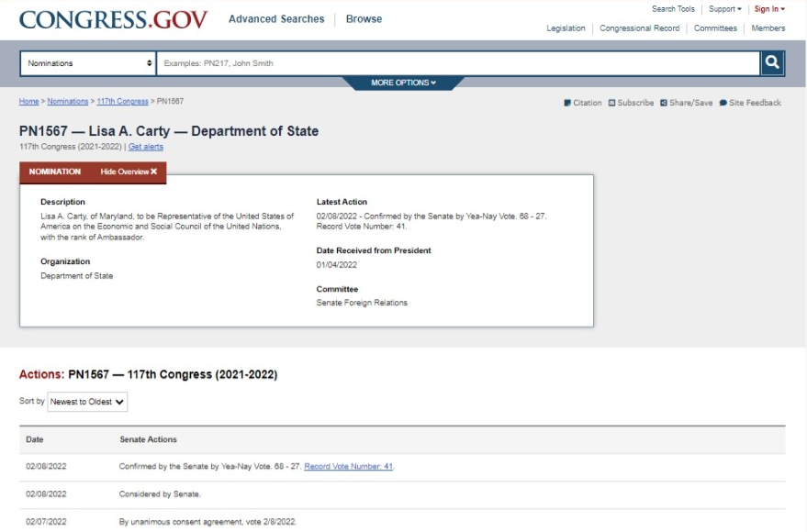Open the Support dropdown menu

(x=724, y=9)
